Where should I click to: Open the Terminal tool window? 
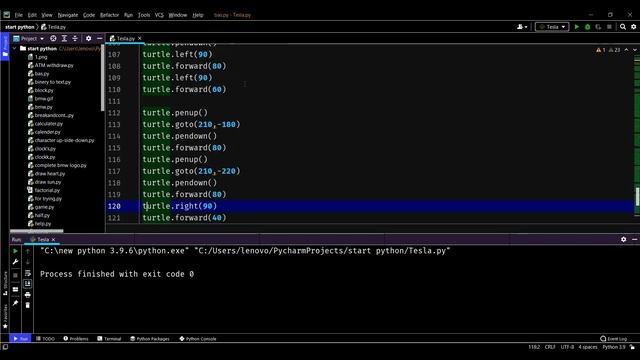pyautogui.click(x=109, y=339)
